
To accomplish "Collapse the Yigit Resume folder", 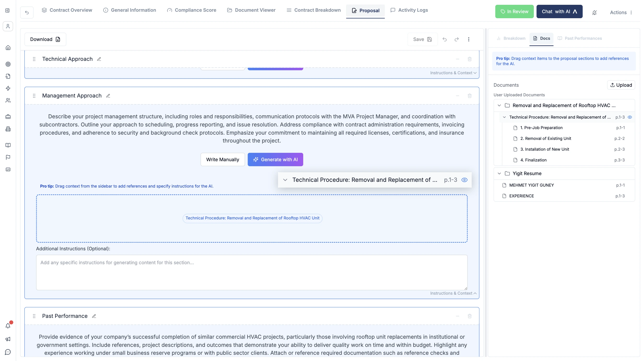I will pyautogui.click(x=499, y=173).
